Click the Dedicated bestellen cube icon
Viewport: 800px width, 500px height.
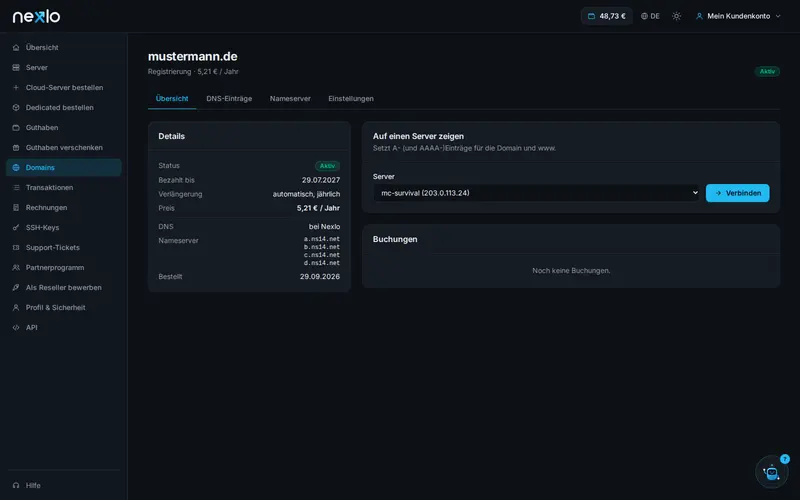pos(16,108)
